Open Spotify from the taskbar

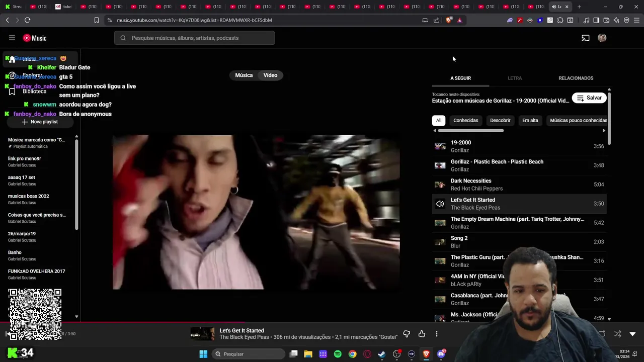coord(338,354)
